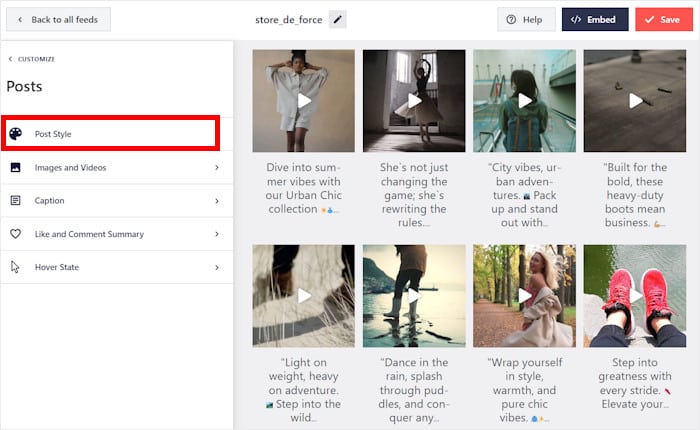Viewport: 700px width, 430px height.
Task: Open the red sneakers thumbnail
Action: pos(635,296)
